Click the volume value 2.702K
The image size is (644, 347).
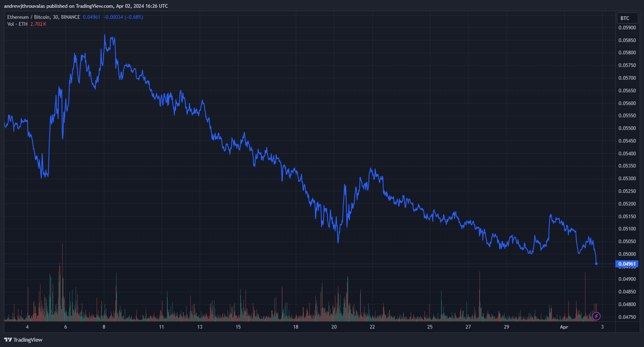click(x=38, y=24)
